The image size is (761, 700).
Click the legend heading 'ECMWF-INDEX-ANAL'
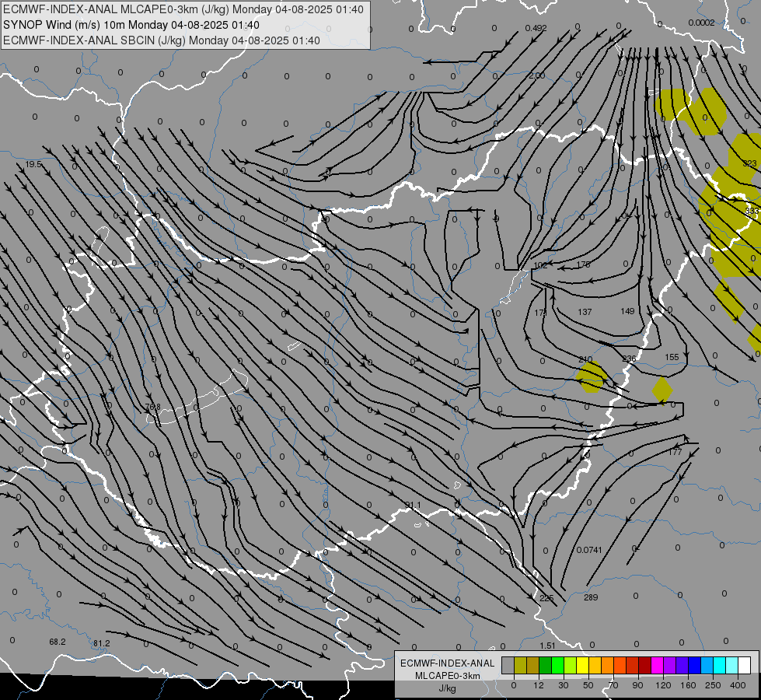pyautogui.click(x=448, y=663)
